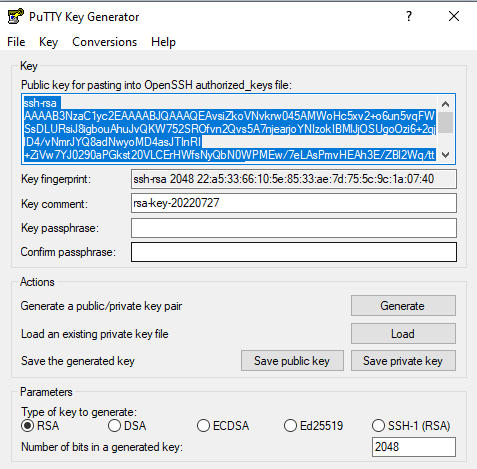Image resolution: width=477 pixels, height=469 pixels.
Task: Click the 'Confirm passphrase:' label
Action: tap(68, 252)
